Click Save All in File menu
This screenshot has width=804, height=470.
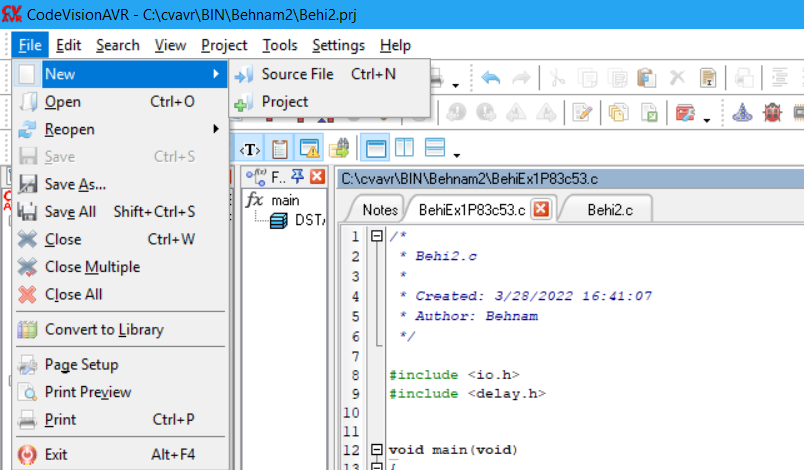pos(120,212)
